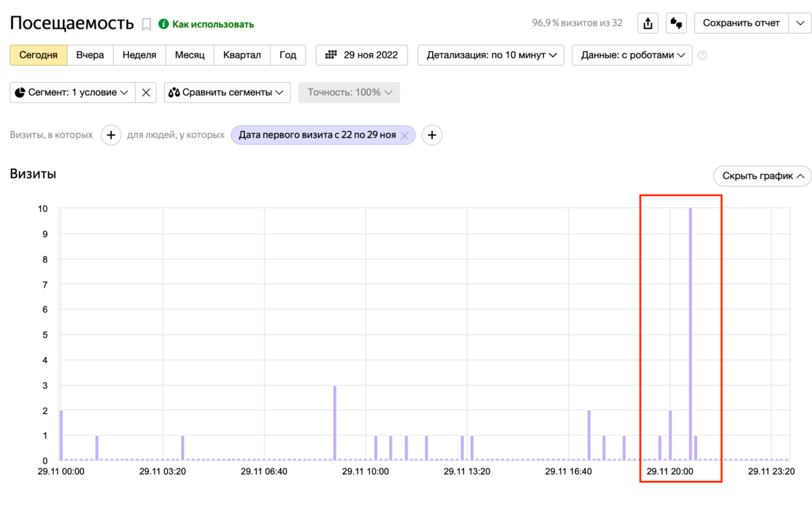Screen dimensions: 812x506
Task: Switch to the Квартал period tab
Action: tap(241, 55)
